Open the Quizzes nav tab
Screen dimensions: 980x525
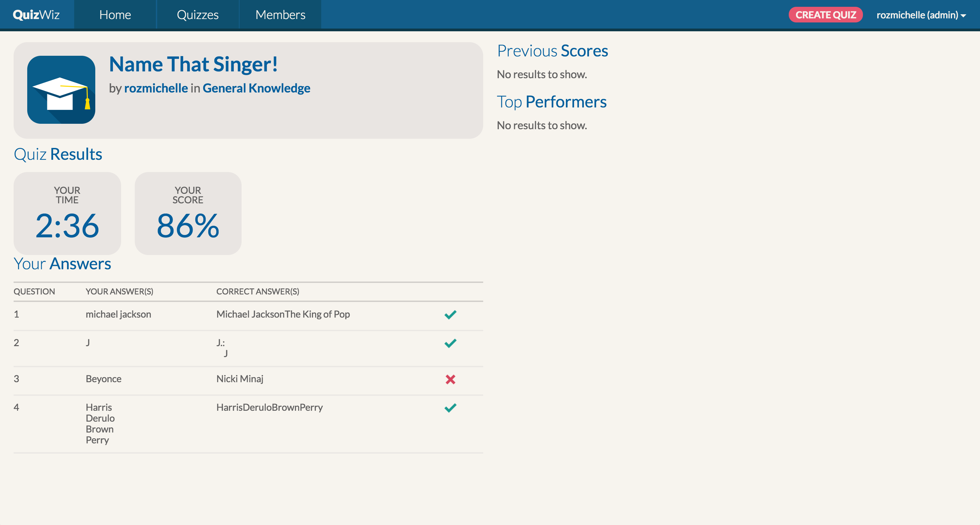[197, 14]
